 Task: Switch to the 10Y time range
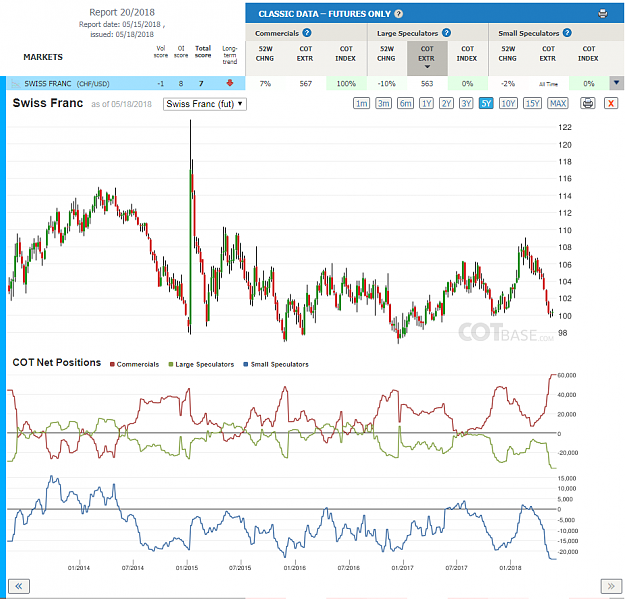pyautogui.click(x=508, y=104)
